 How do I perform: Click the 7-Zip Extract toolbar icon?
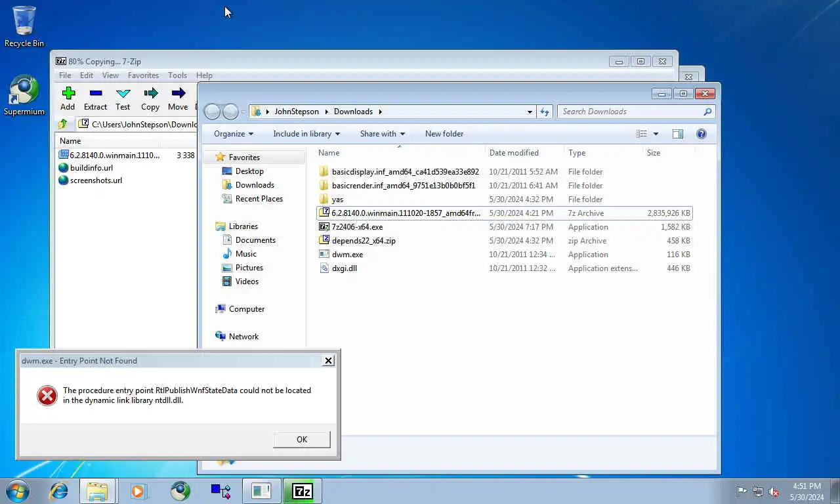(95, 93)
